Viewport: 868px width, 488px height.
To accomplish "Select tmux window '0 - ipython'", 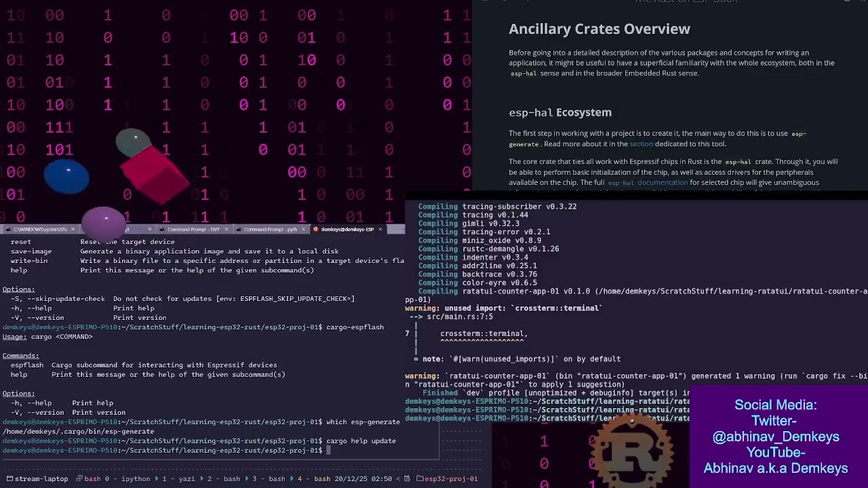I will pyautogui.click(x=127, y=479).
